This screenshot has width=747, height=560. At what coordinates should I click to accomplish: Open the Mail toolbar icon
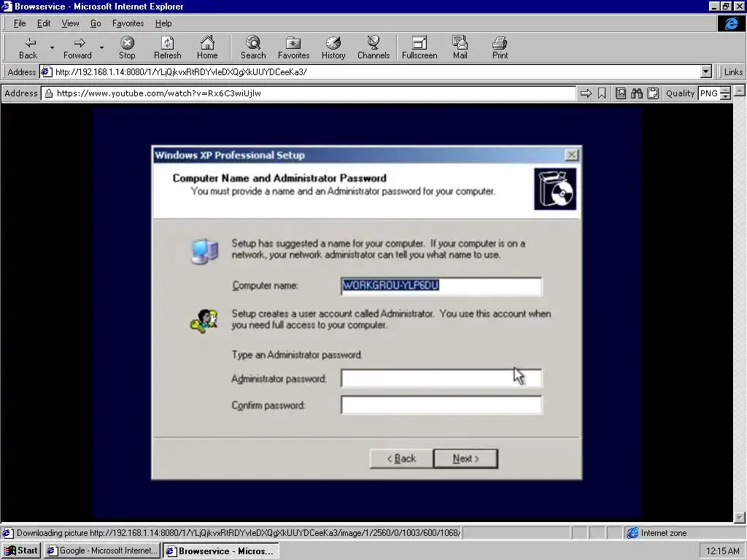460,47
